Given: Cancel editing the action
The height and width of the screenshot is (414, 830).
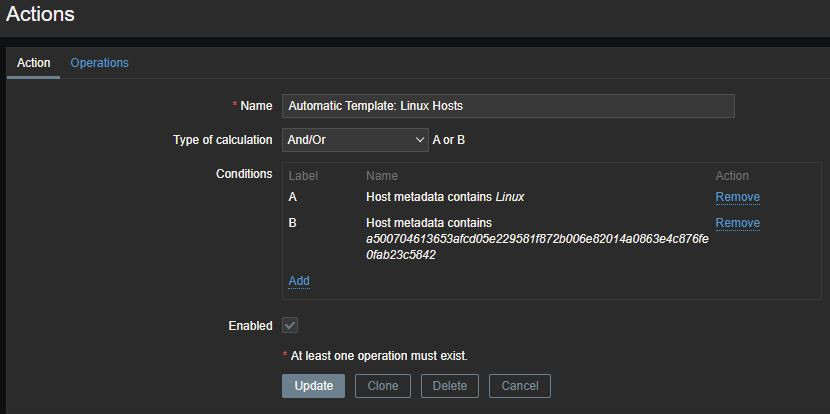Looking at the screenshot, I should (x=520, y=386).
